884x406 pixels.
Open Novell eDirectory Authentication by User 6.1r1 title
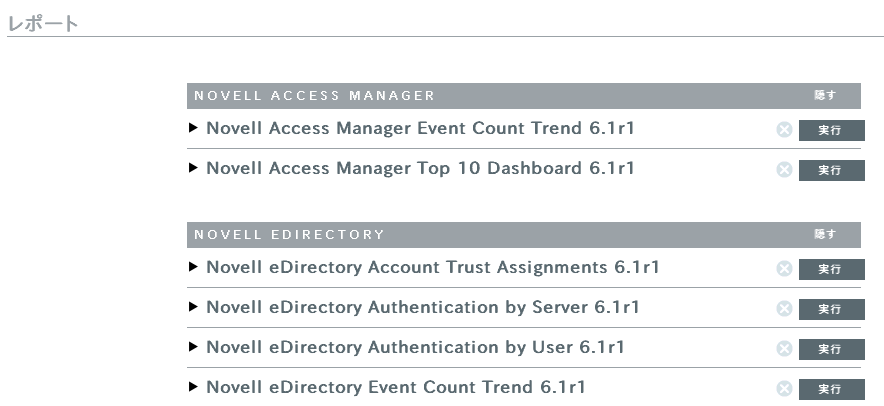tap(415, 348)
